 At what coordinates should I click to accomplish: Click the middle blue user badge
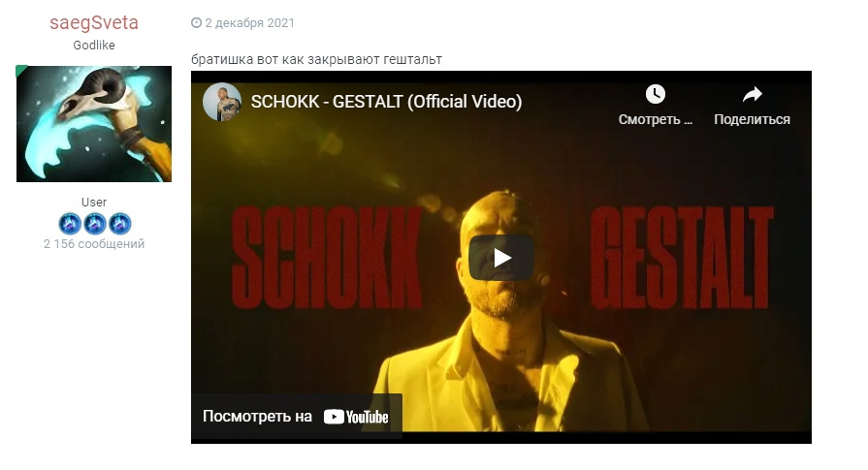point(95,224)
